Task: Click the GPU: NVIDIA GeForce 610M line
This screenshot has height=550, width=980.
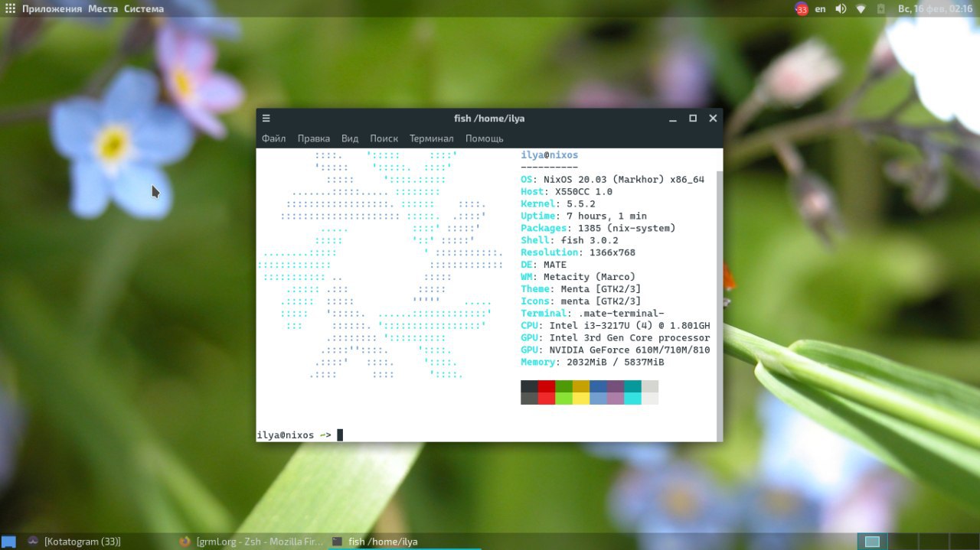Action: click(x=616, y=350)
